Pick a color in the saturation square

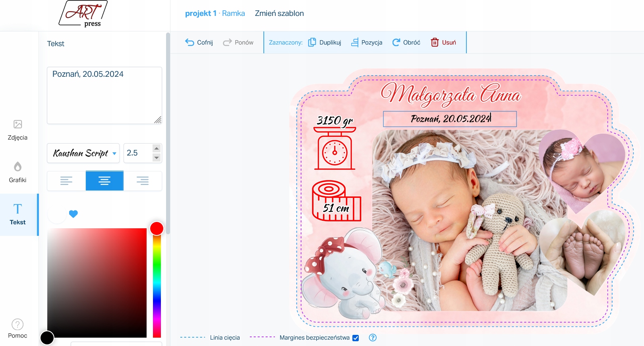pyautogui.click(x=97, y=283)
